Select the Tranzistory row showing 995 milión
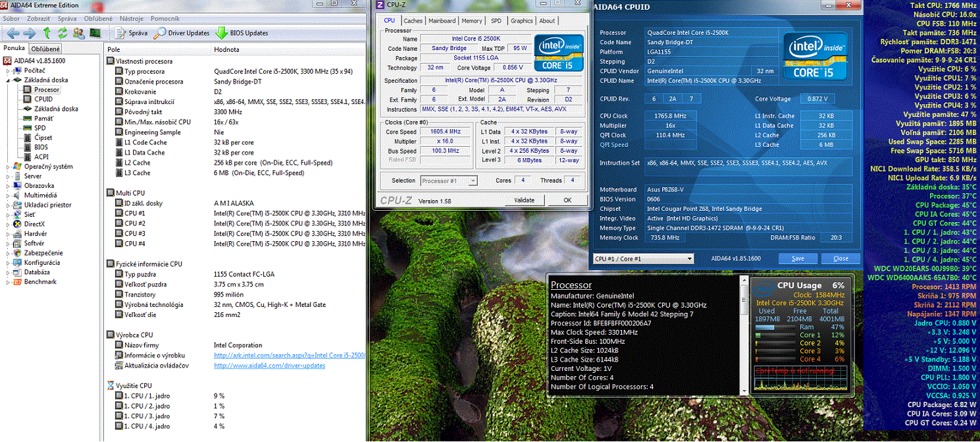Image resolution: width=980 pixels, height=442 pixels. [x=235, y=295]
